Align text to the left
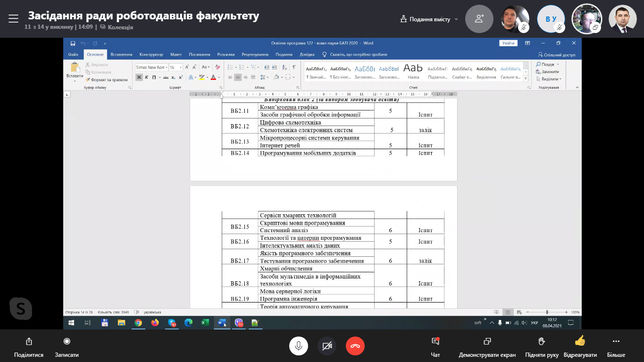644x362 pixels. click(x=230, y=77)
